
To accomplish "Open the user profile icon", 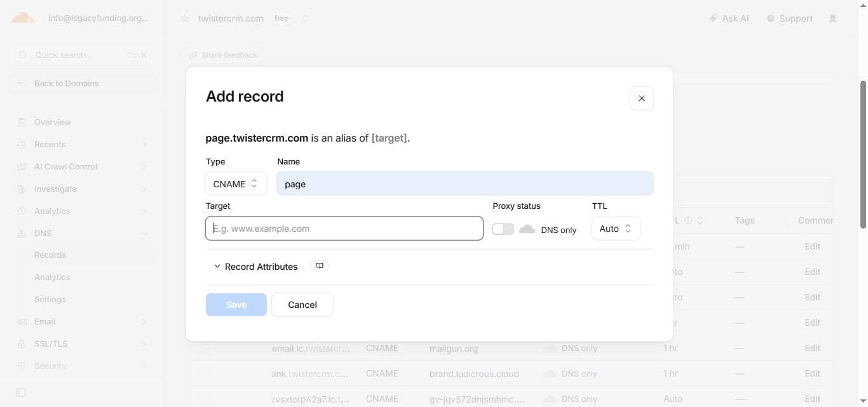I will [x=833, y=18].
